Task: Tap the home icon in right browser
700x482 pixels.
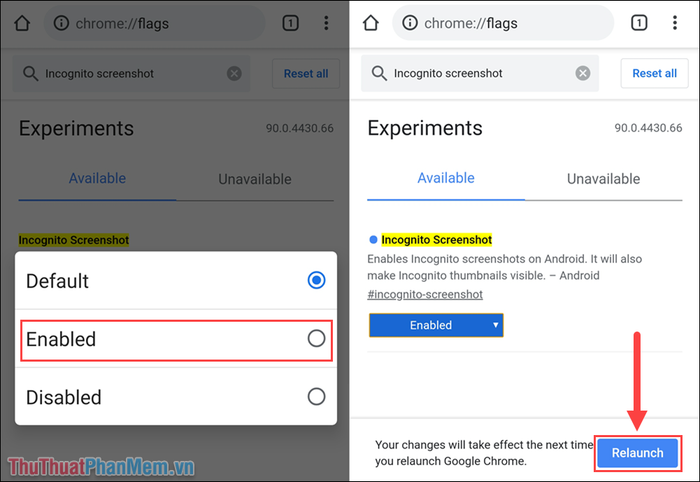Action: (371, 23)
